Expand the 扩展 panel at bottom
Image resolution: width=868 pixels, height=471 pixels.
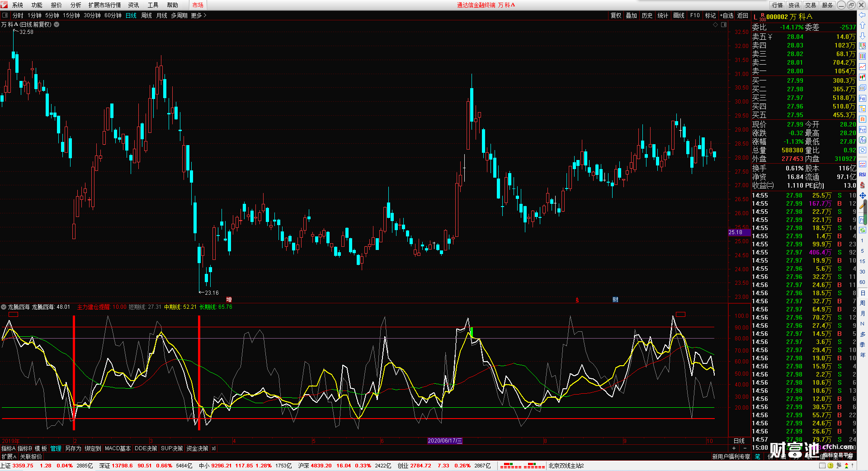click(9, 457)
